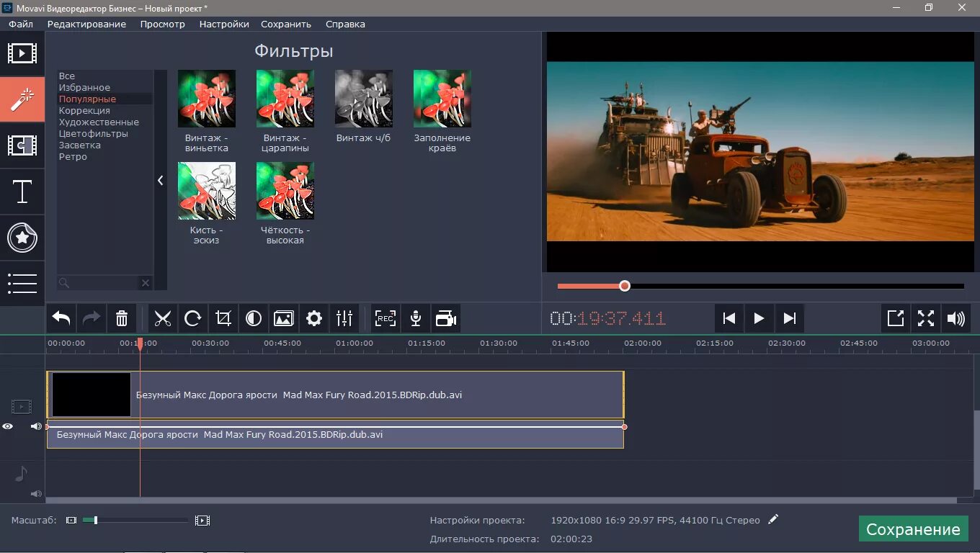Click the Redo arrow button
This screenshot has height=553, width=980.
(92, 318)
